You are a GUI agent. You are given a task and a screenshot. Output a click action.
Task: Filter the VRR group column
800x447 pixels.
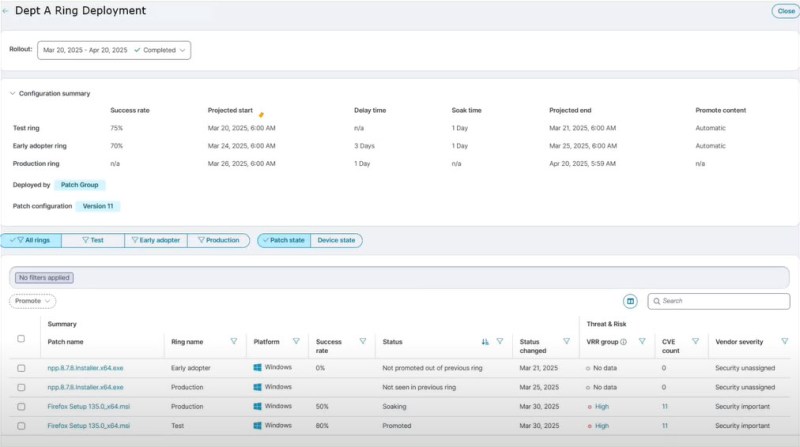pyautogui.click(x=642, y=341)
